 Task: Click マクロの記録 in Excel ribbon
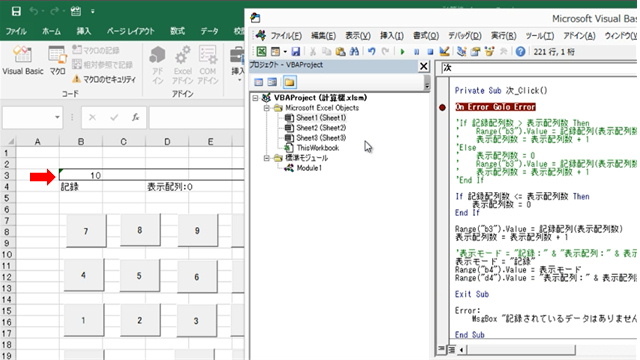pos(96,50)
